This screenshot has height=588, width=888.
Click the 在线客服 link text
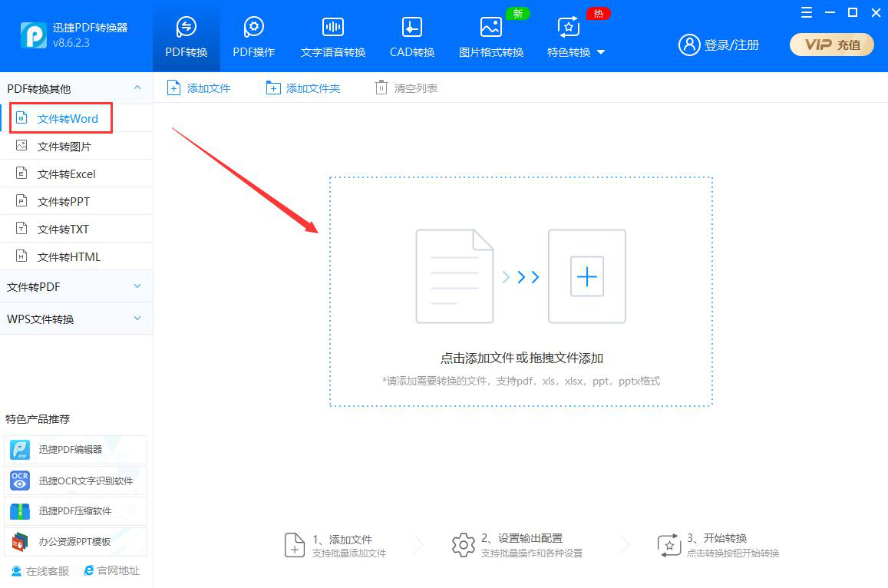click(48, 571)
